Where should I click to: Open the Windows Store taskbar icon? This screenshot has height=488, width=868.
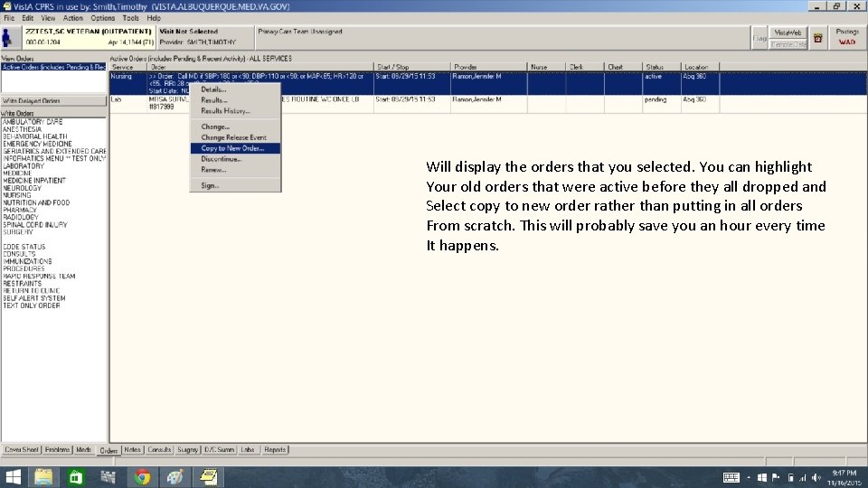click(76, 477)
